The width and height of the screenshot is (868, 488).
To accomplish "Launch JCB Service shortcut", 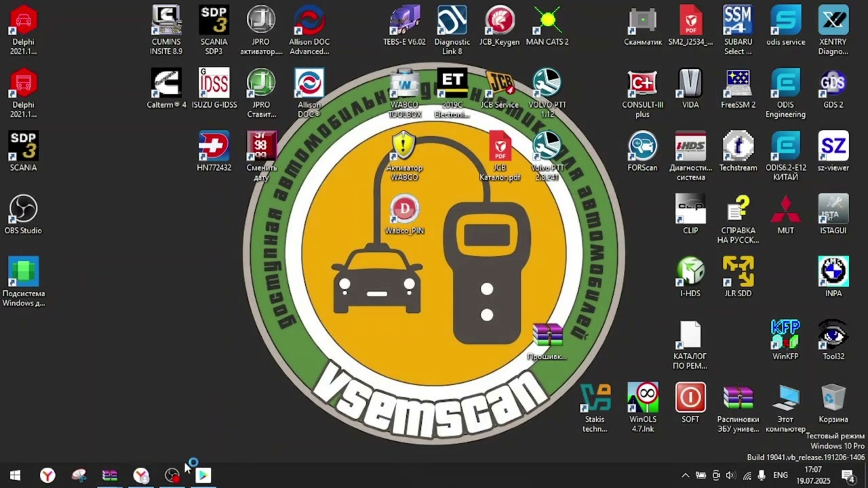I will click(x=500, y=89).
